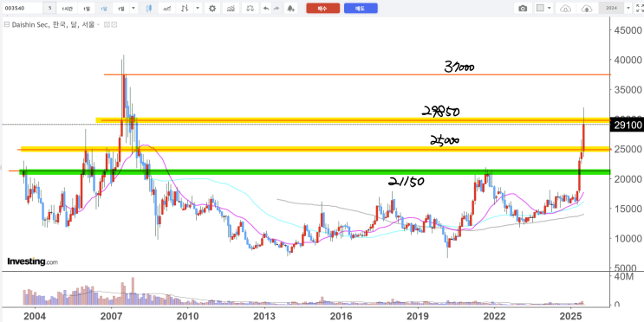Click the 20000 price axis label
The width and height of the screenshot is (644, 322).
click(628, 179)
